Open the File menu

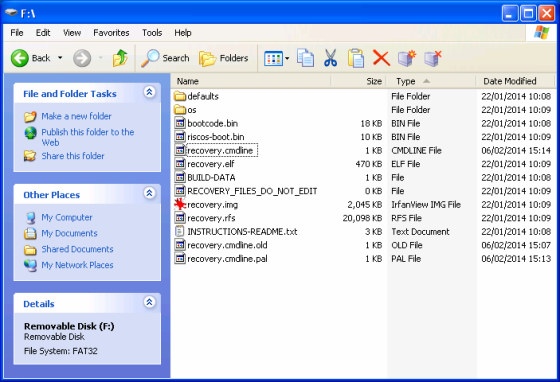[17, 33]
